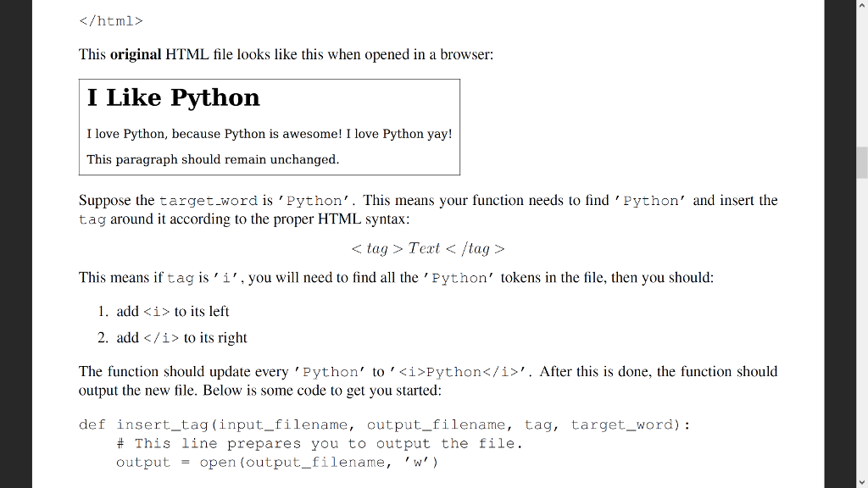This screenshot has height=488, width=868.
Task: Click the '< tag > Text < /tag >' formula
Action: coord(427,248)
